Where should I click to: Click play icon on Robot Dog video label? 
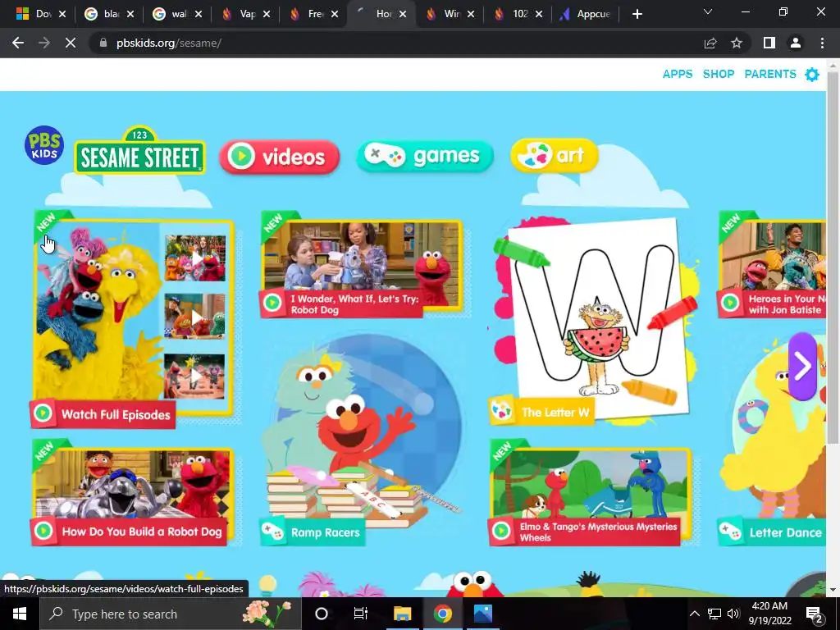(272, 304)
